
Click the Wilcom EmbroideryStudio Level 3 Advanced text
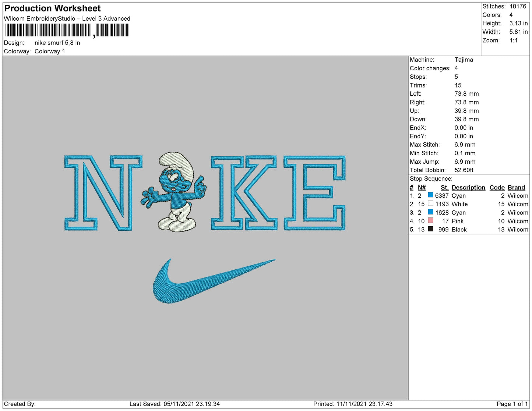coord(67,18)
